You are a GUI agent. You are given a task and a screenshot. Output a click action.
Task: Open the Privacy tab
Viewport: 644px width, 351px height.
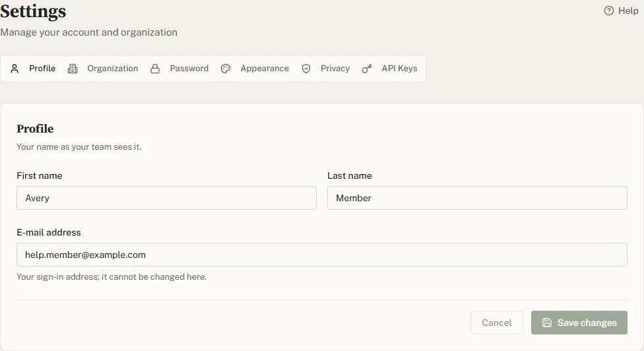326,69
